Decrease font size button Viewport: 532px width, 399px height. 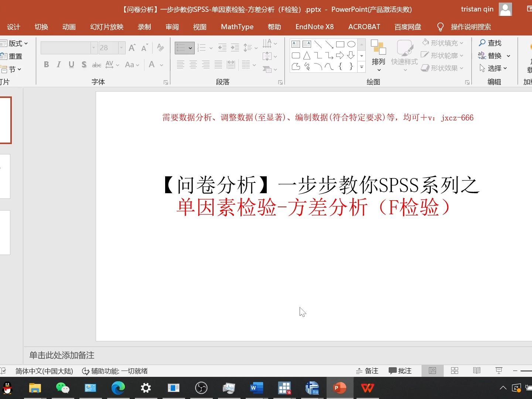(x=144, y=48)
